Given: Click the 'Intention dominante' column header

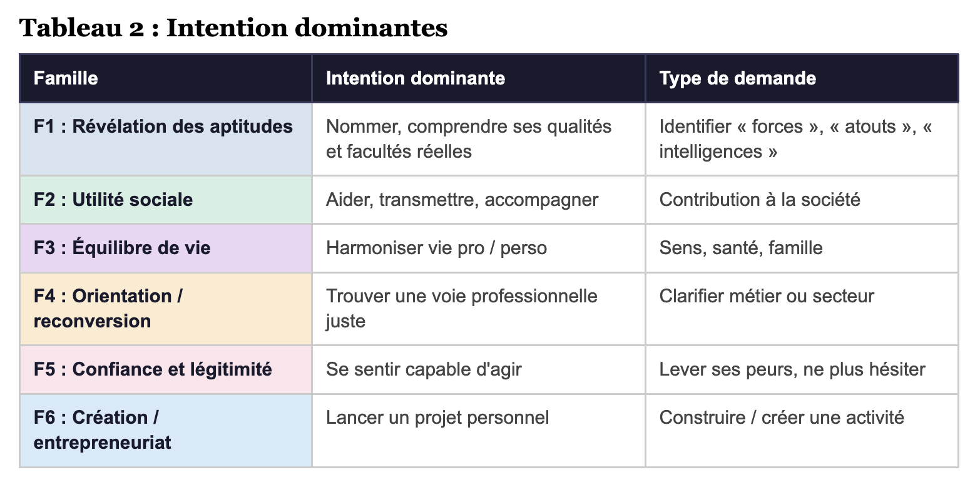Looking at the screenshot, I should coord(416,78).
